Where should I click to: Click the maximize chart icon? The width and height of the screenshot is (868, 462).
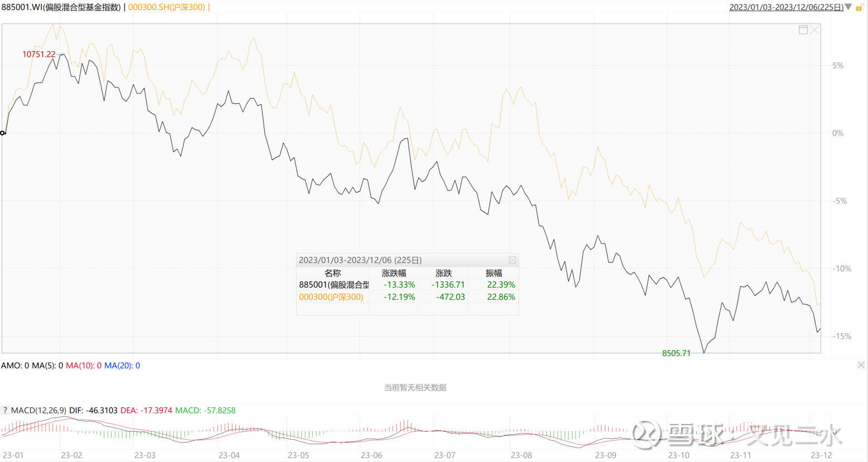803,30
